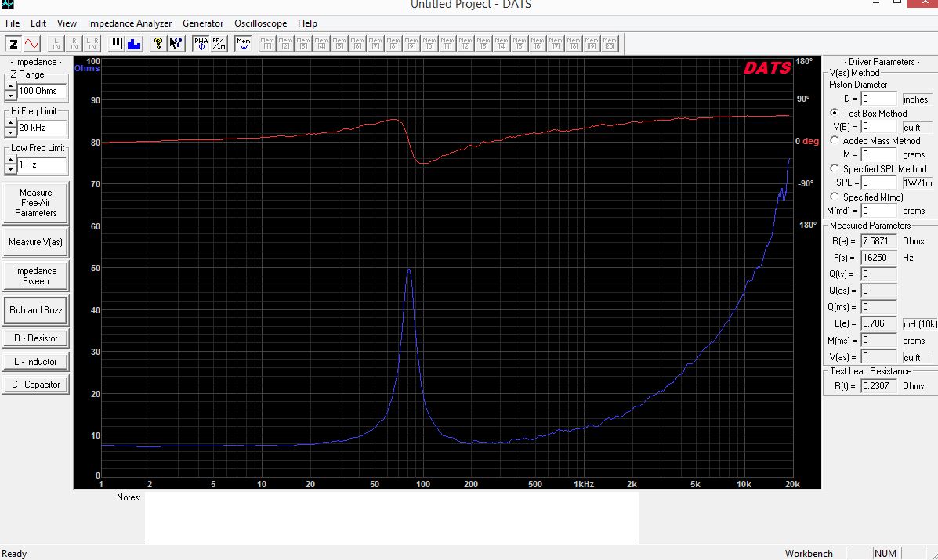Click the L R IN dual input icon

(92, 44)
